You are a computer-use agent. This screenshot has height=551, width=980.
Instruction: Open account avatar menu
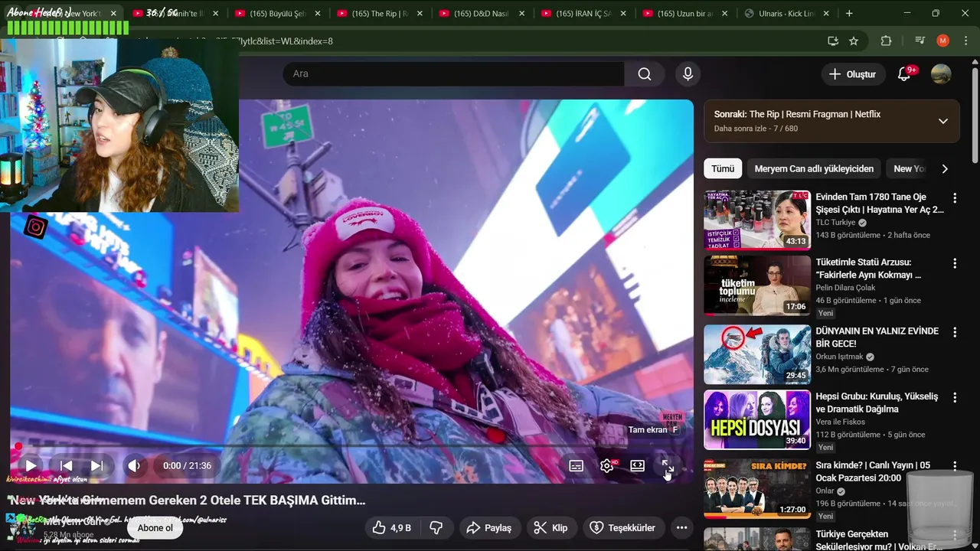pos(941,74)
